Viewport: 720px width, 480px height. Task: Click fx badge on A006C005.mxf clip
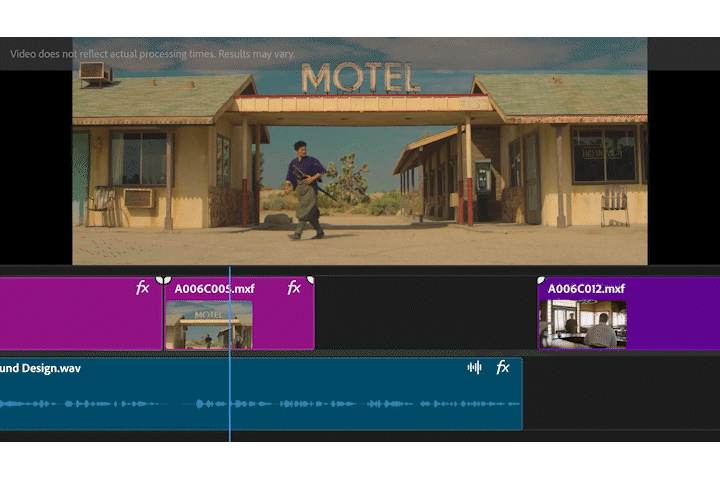(x=294, y=288)
